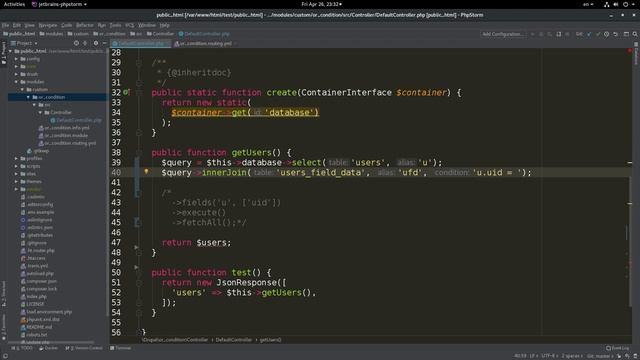640x360 pixels.
Task: Click the run button beside Add Configuration
Action: 532,34
